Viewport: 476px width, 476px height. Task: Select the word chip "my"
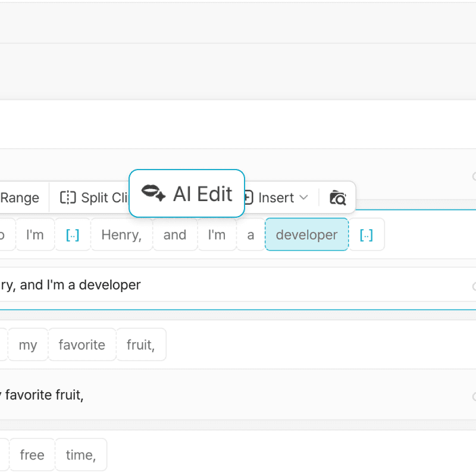pyautogui.click(x=28, y=345)
